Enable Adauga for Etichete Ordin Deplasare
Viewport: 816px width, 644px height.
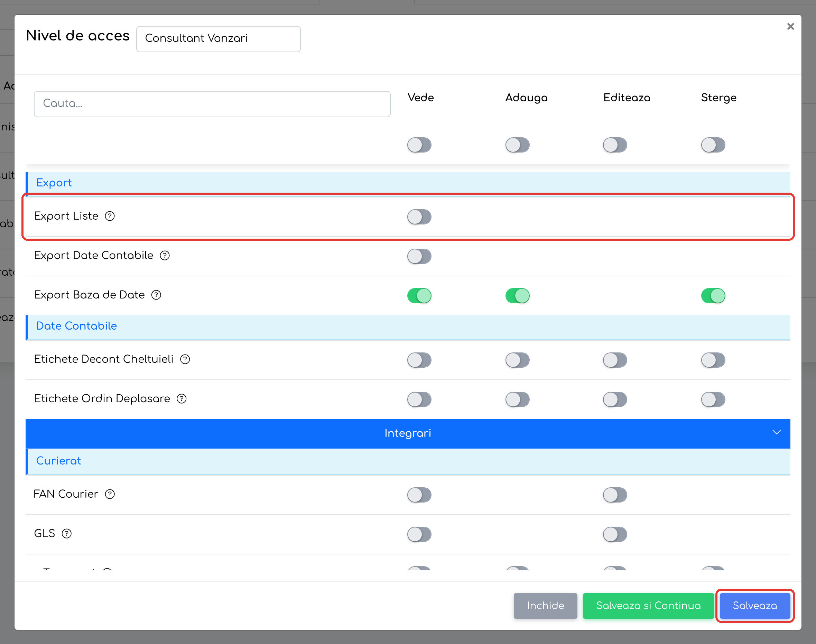(x=517, y=399)
